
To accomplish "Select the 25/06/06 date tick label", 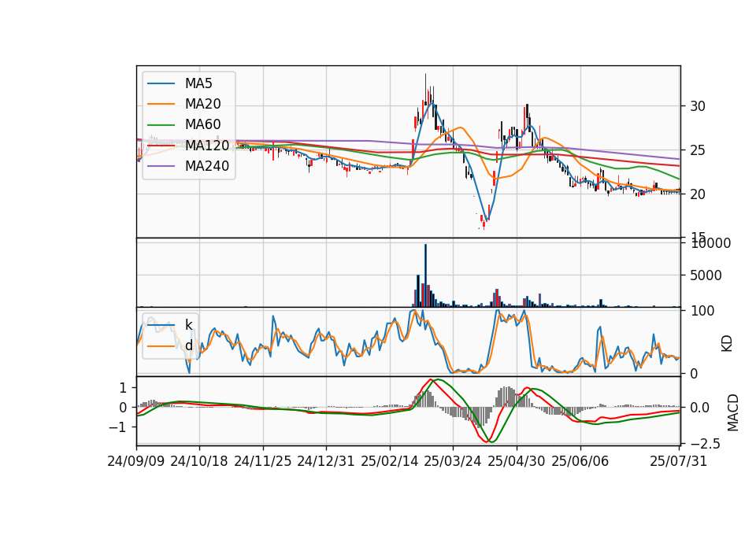I will [580, 461].
